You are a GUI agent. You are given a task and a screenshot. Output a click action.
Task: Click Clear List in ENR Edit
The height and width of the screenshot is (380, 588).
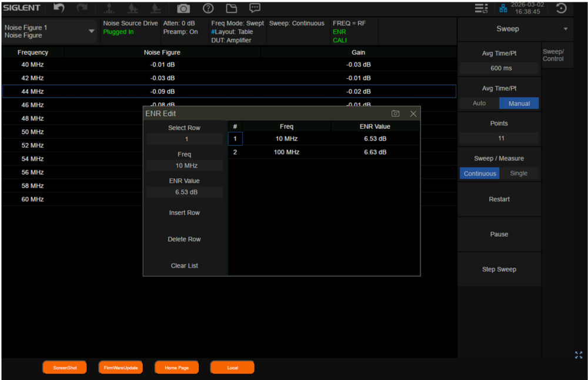click(185, 266)
